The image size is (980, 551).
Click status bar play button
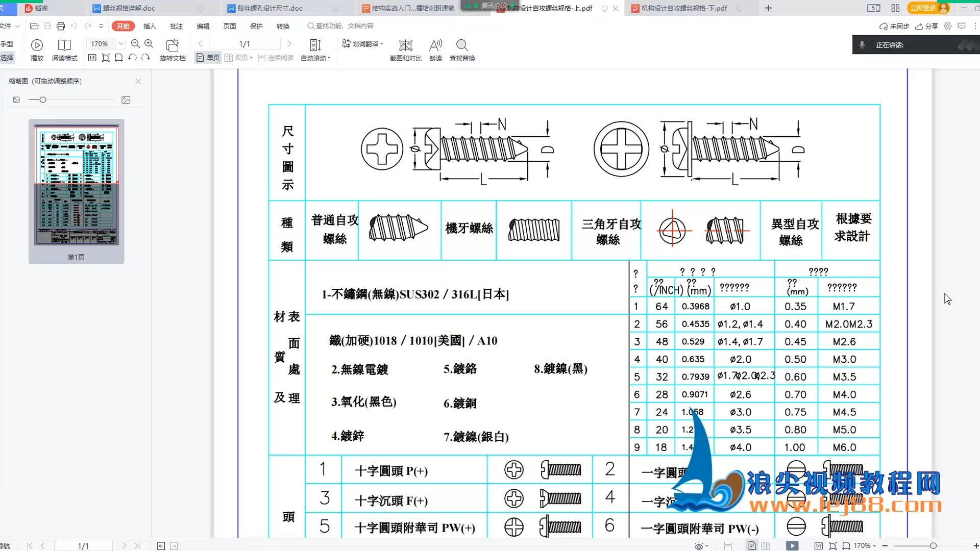(x=792, y=546)
